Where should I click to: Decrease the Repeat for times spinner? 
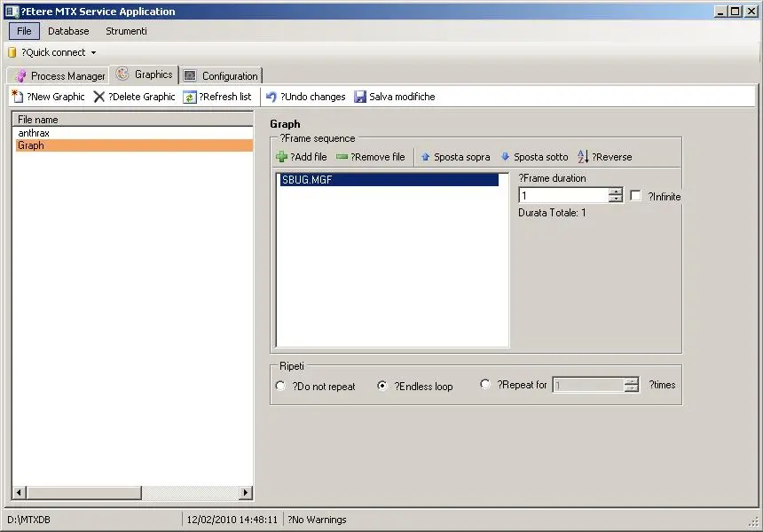pos(632,388)
